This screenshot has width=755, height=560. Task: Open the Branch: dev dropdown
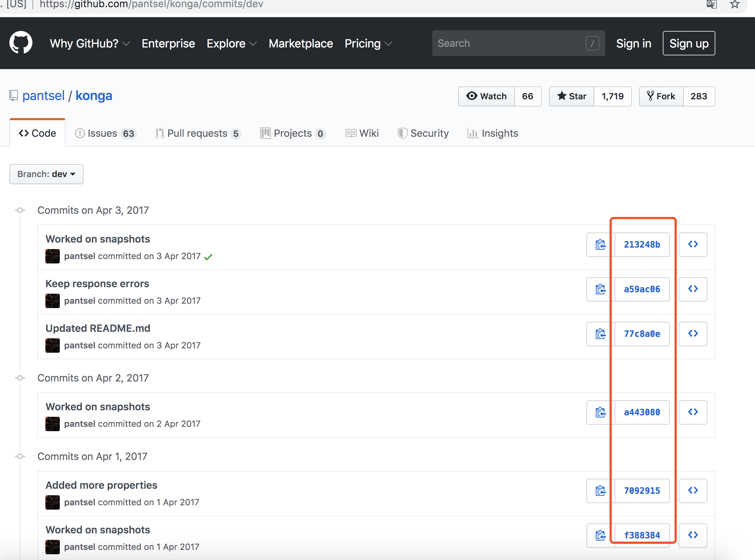[46, 174]
